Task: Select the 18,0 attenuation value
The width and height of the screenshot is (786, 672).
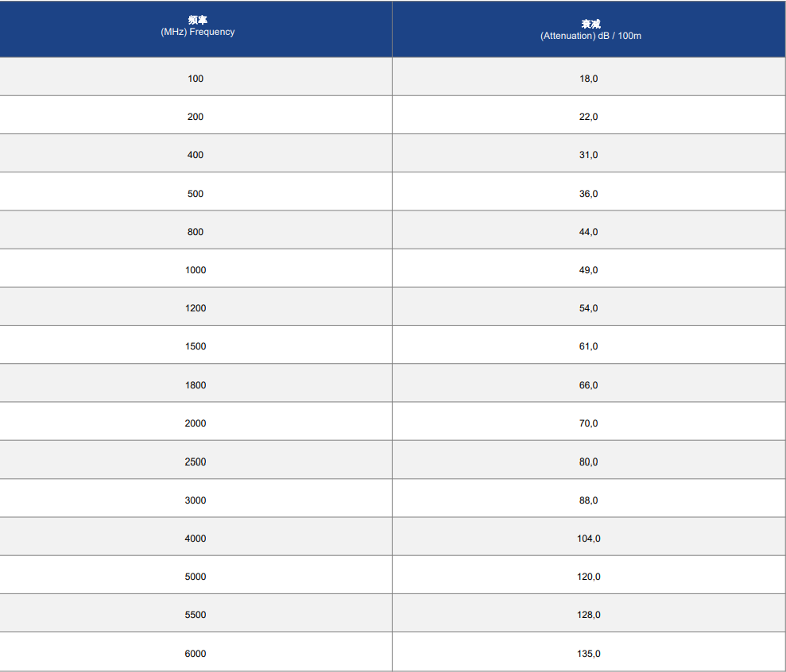Action: coord(588,79)
